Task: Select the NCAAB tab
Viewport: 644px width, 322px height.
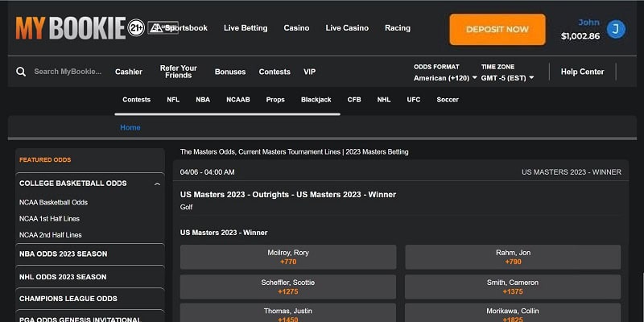Action: tap(238, 100)
